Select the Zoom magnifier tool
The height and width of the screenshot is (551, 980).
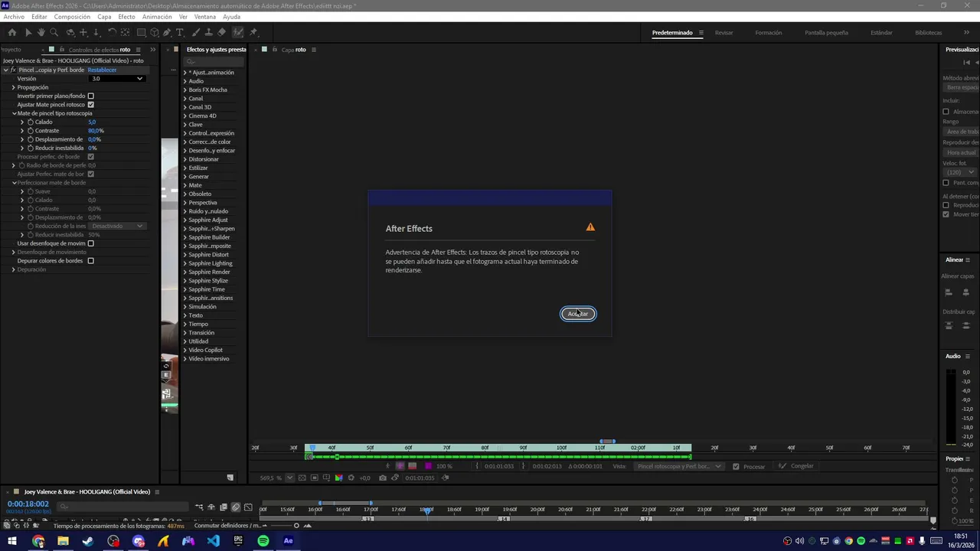[54, 32]
